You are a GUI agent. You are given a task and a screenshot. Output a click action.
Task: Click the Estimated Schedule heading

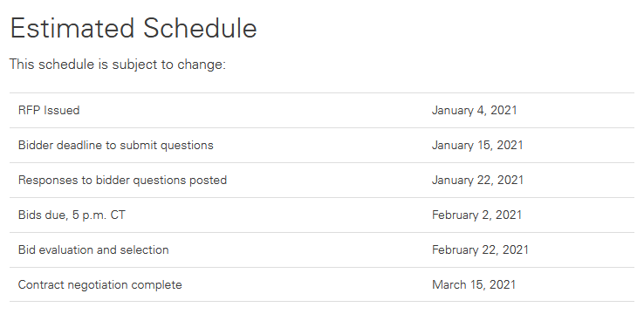[x=134, y=29]
